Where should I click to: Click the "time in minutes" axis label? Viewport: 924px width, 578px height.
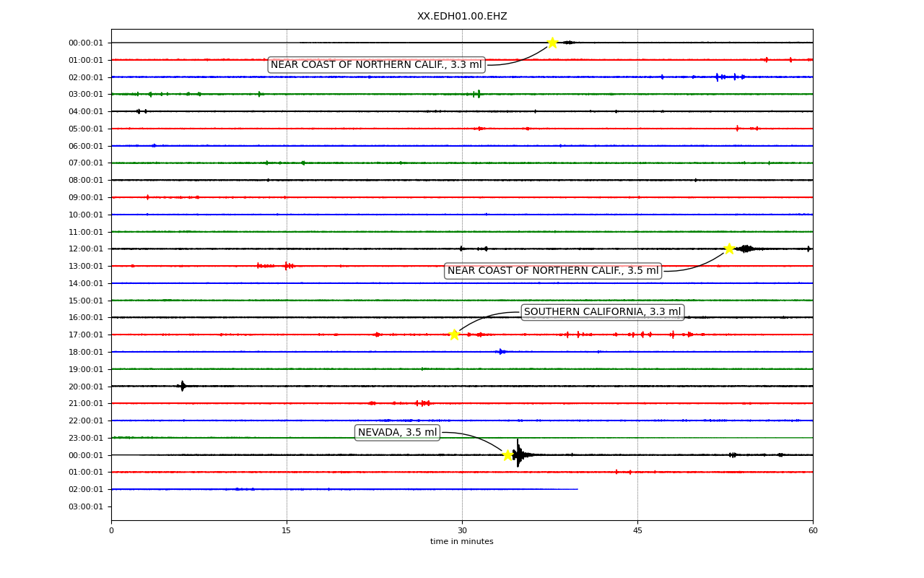click(x=462, y=542)
